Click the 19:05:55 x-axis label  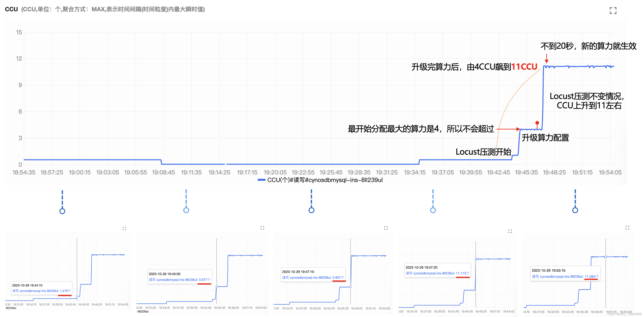[x=136, y=172]
